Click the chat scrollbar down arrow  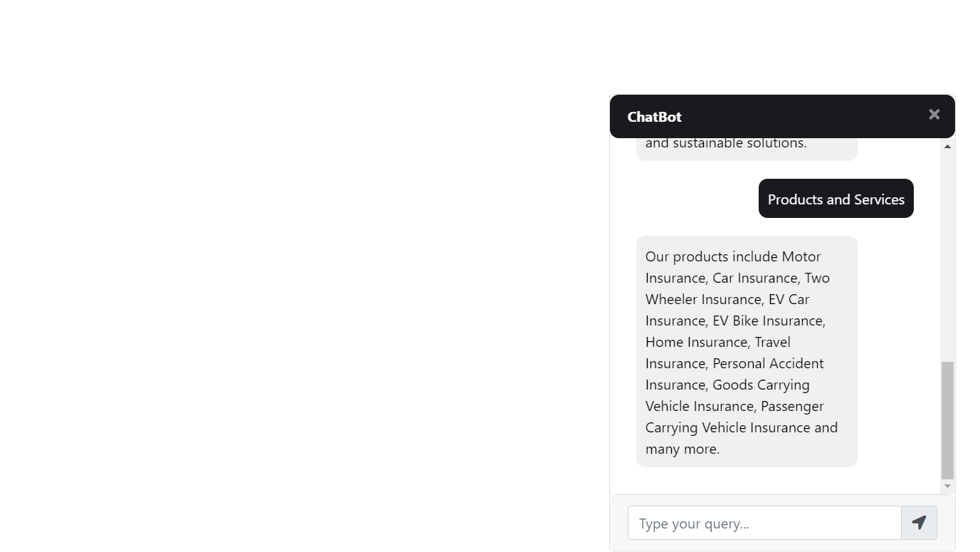click(x=947, y=486)
